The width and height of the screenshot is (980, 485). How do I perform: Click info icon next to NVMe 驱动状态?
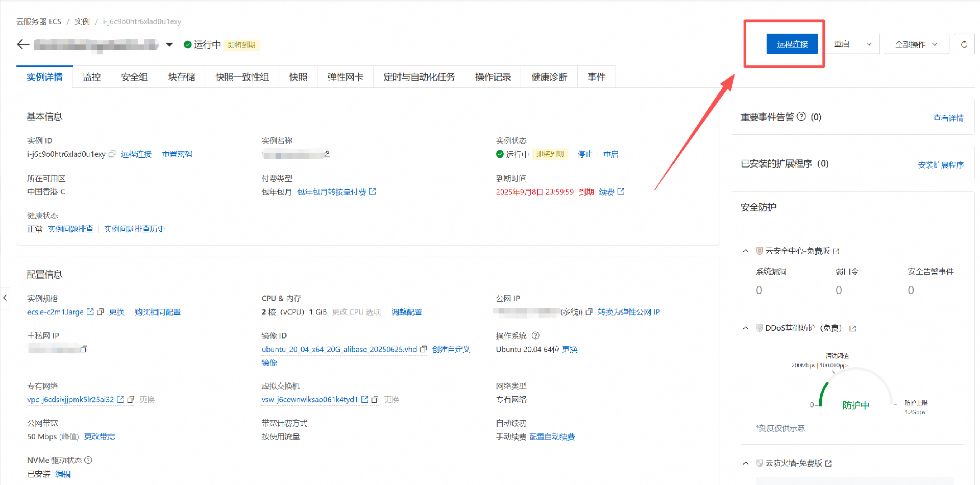coord(88,460)
